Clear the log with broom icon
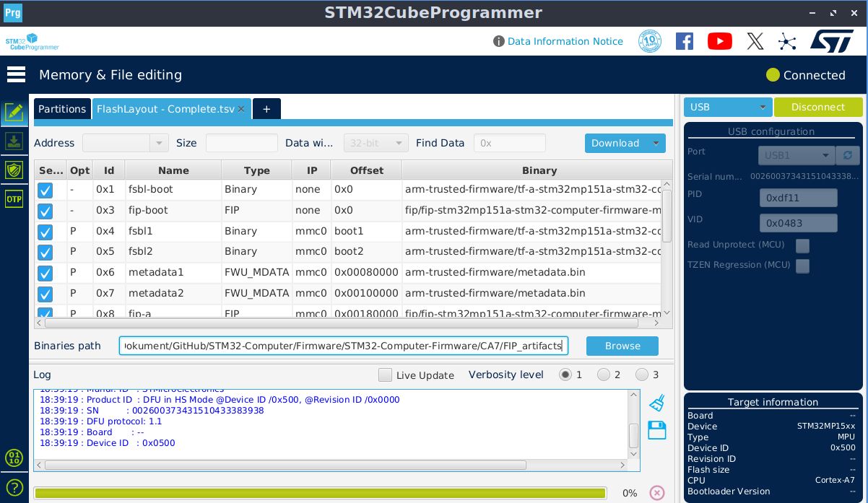The image size is (868, 503). tap(656, 403)
